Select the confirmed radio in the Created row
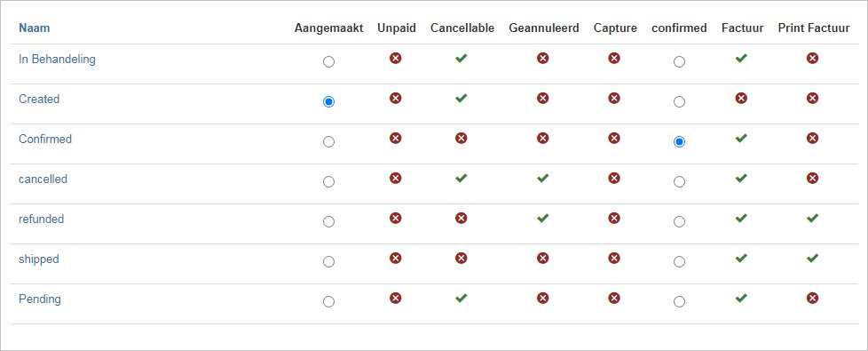The width and height of the screenshot is (868, 351). click(x=679, y=102)
